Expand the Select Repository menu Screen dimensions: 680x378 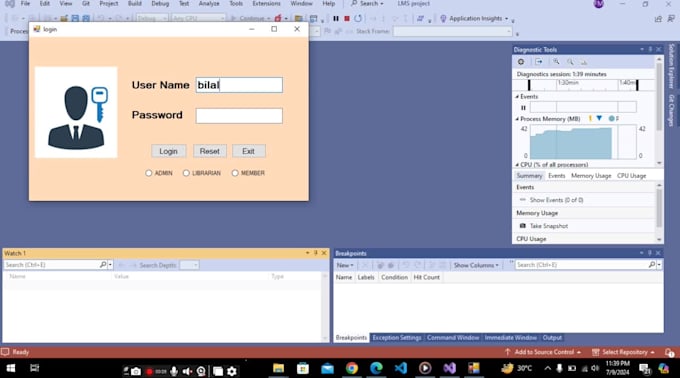[624, 352]
